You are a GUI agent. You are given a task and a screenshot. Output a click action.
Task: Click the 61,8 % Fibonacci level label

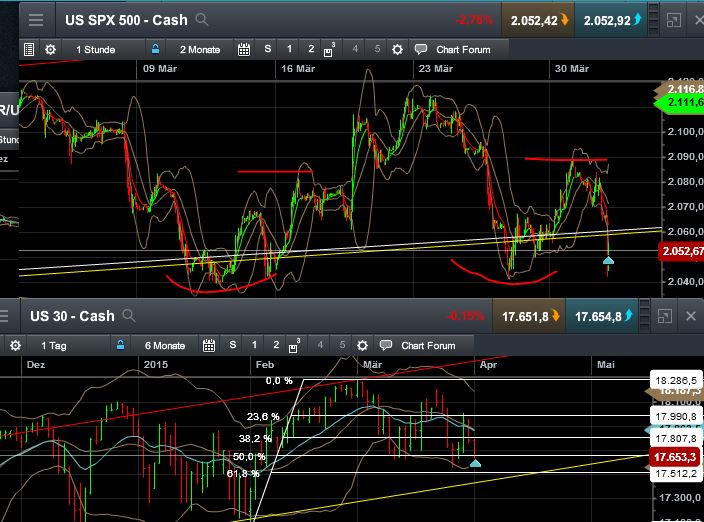(x=243, y=474)
